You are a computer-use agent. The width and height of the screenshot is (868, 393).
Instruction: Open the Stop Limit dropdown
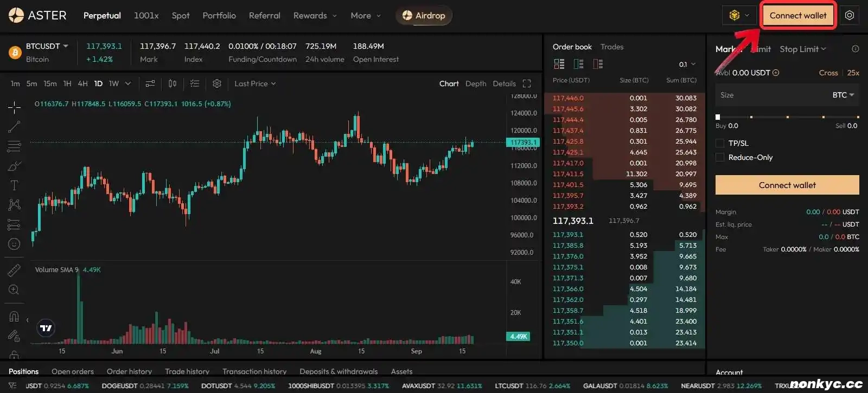(x=803, y=49)
